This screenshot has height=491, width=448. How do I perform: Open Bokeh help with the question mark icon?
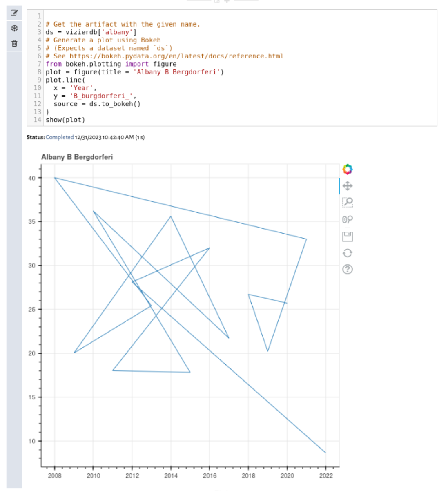pyautogui.click(x=348, y=269)
